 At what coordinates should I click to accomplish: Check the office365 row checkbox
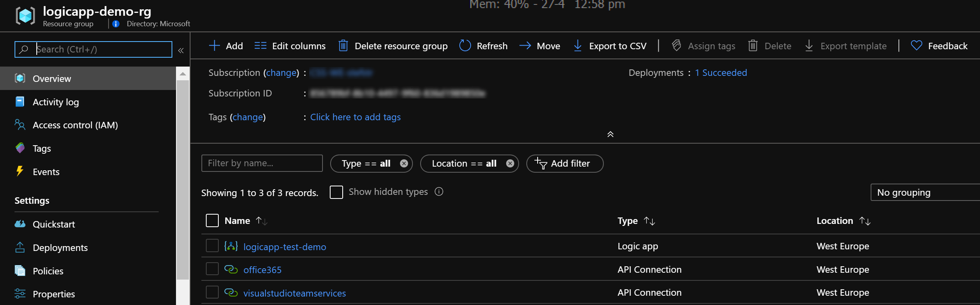point(212,269)
